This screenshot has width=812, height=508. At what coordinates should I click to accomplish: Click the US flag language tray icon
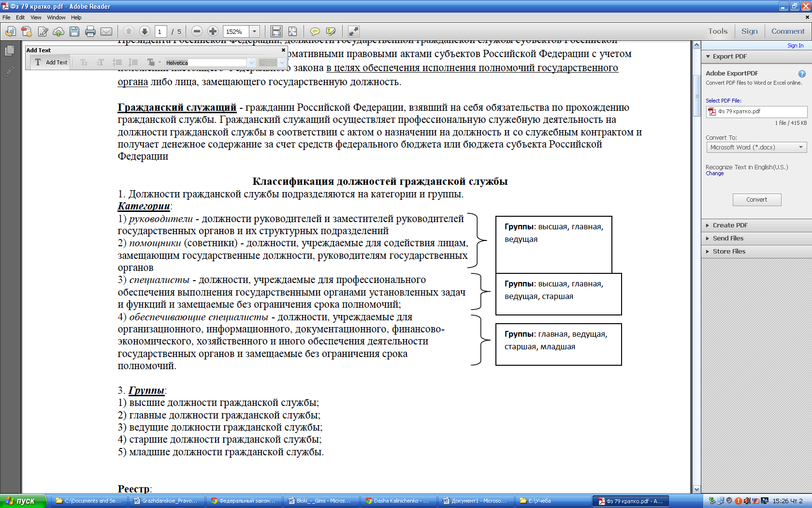755,501
